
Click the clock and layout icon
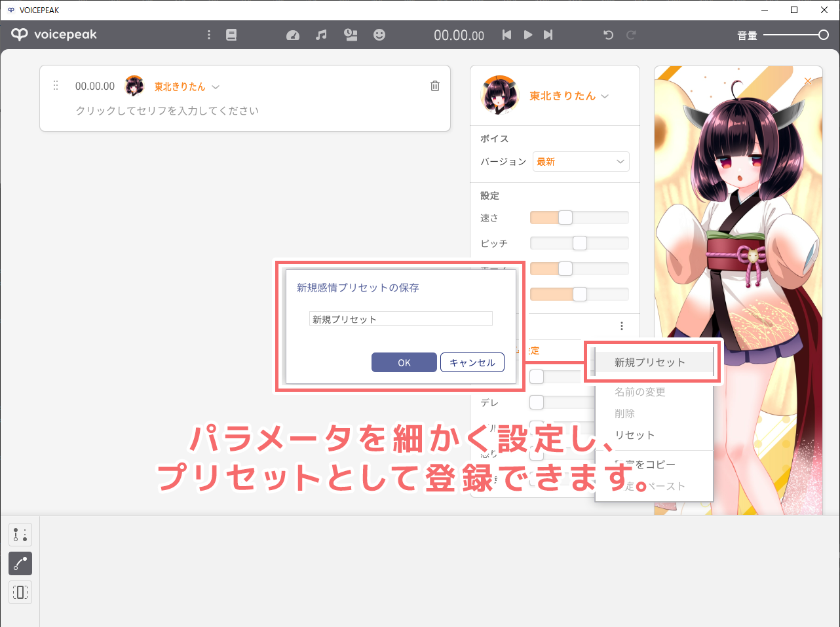point(351,35)
